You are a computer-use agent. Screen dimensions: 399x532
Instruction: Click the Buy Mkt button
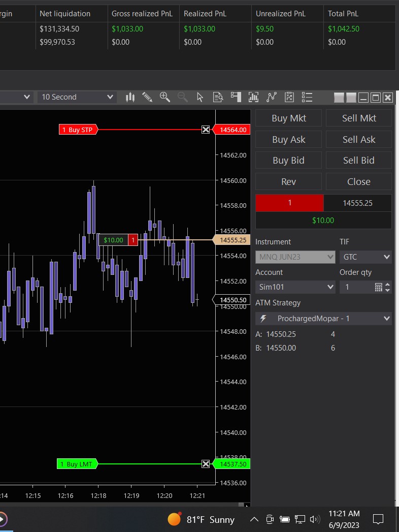(x=288, y=118)
